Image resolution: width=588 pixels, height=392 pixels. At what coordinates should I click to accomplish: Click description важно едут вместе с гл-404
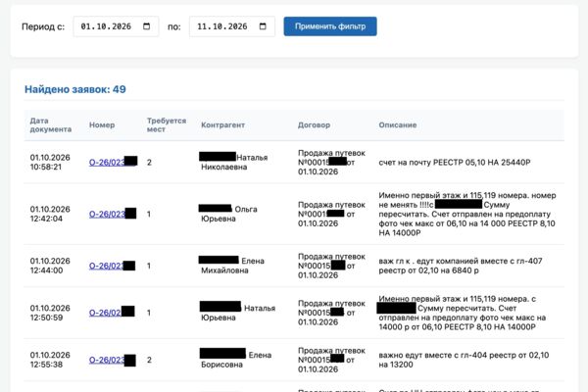tap(464, 360)
